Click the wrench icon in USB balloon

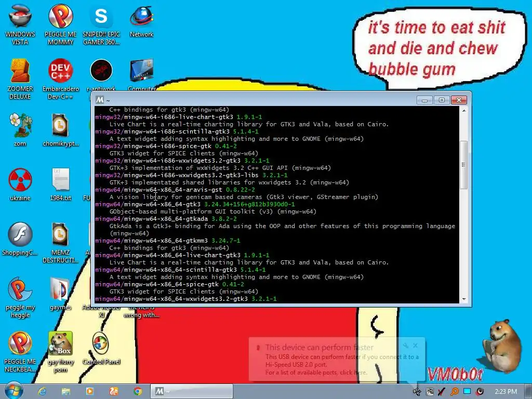click(405, 345)
